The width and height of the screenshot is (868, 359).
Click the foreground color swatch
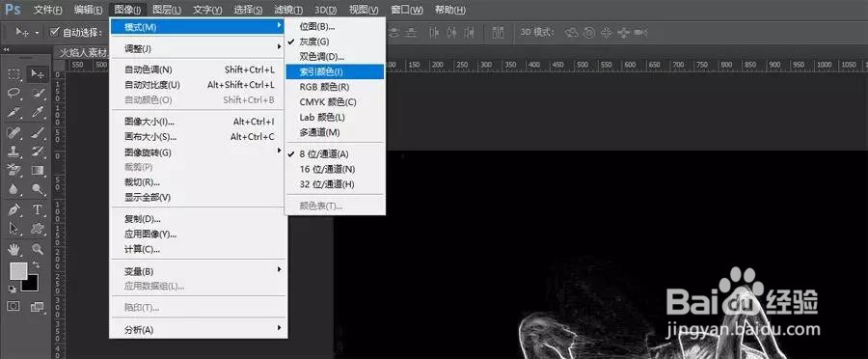[x=18, y=271]
